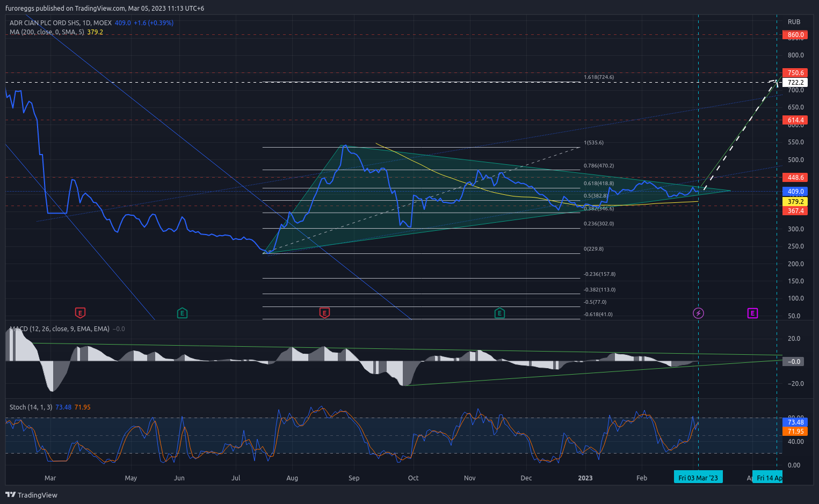Click the +1.6 (+0.39%) price change text

pos(154,23)
